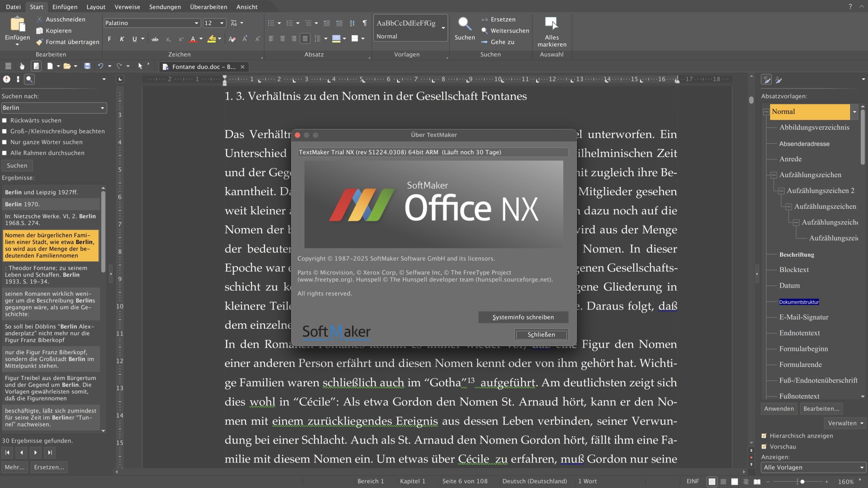
Task: Click the zoom slider handle
Action: (x=802, y=482)
